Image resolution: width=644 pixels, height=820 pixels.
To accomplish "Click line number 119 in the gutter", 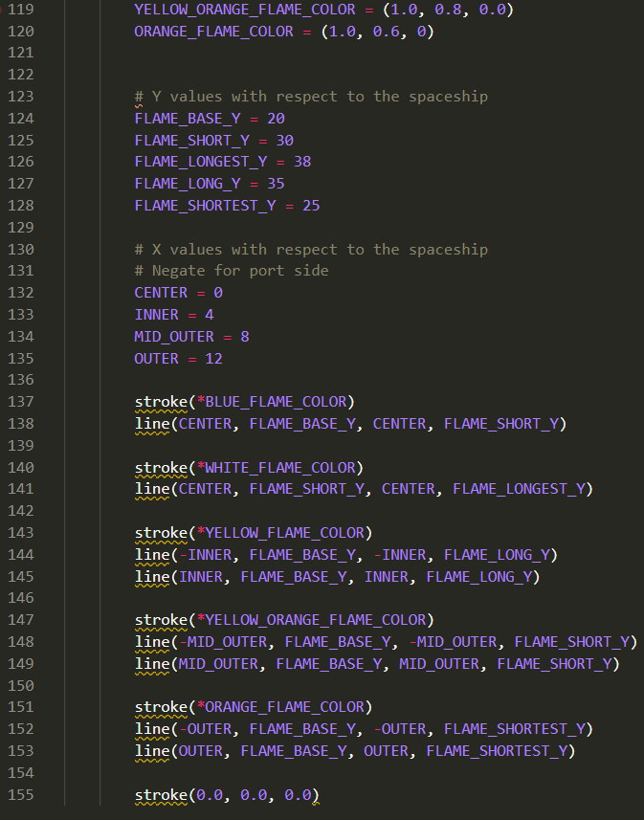I will click(x=21, y=10).
